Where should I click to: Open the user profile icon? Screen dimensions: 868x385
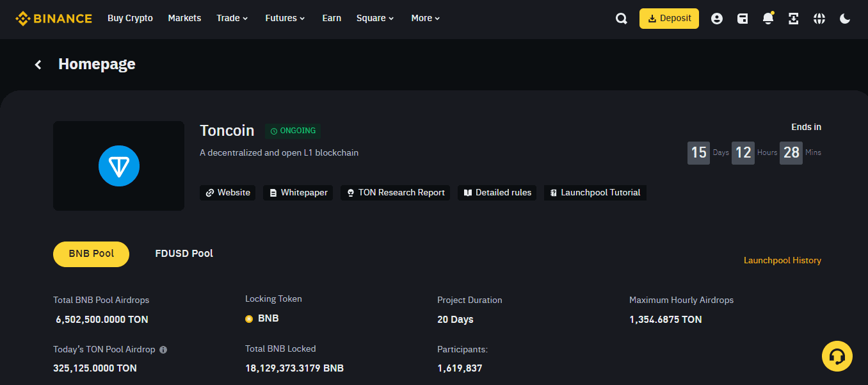(717, 19)
